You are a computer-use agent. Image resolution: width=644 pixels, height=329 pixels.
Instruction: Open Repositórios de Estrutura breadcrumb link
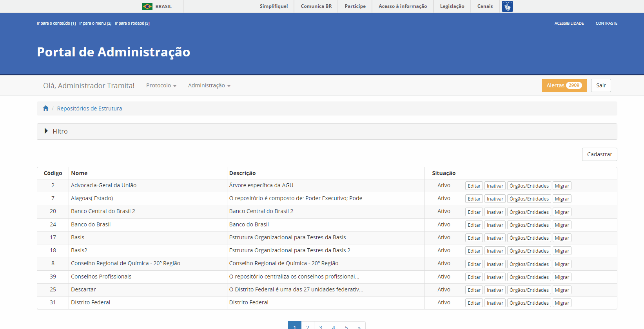pyautogui.click(x=89, y=108)
